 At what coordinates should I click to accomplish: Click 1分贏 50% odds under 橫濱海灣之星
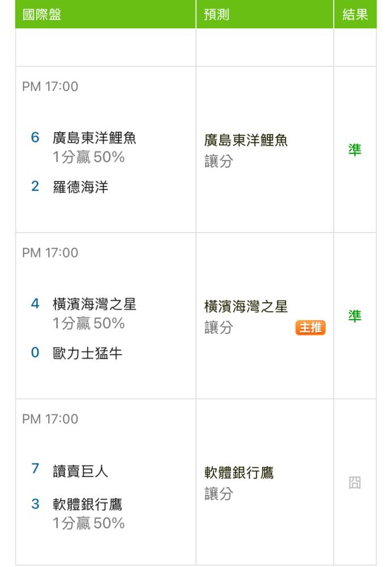[89, 324]
